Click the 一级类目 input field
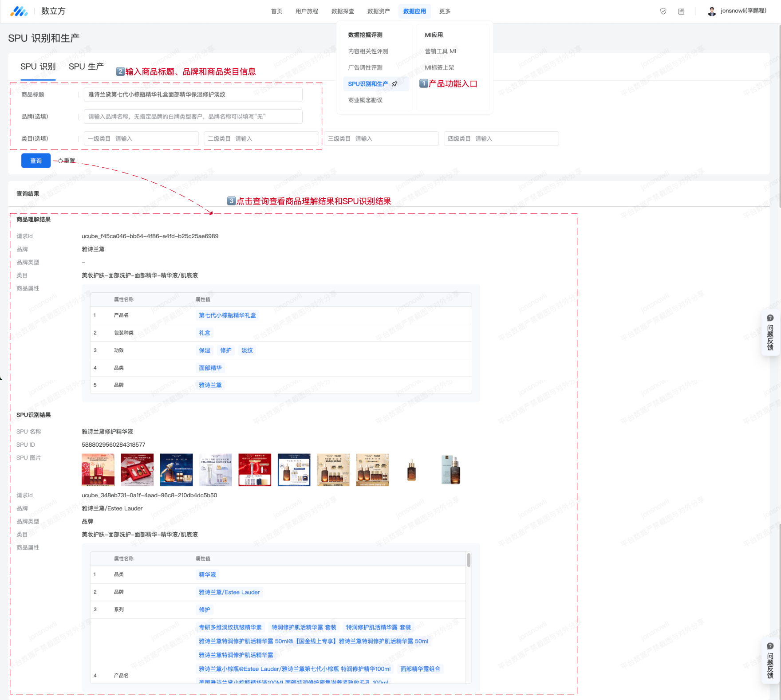This screenshot has width=781, height=700. point(141,139)
